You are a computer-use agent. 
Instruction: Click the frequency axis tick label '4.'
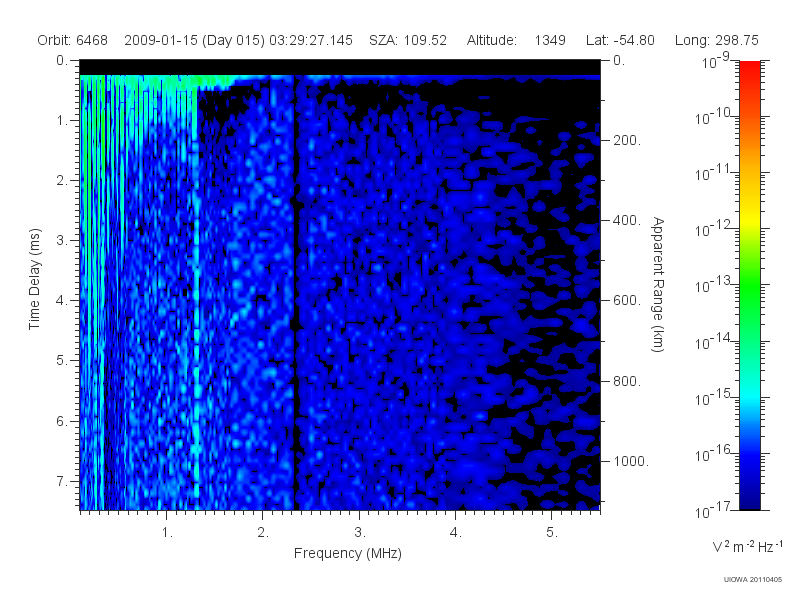[x=456, y=533]
